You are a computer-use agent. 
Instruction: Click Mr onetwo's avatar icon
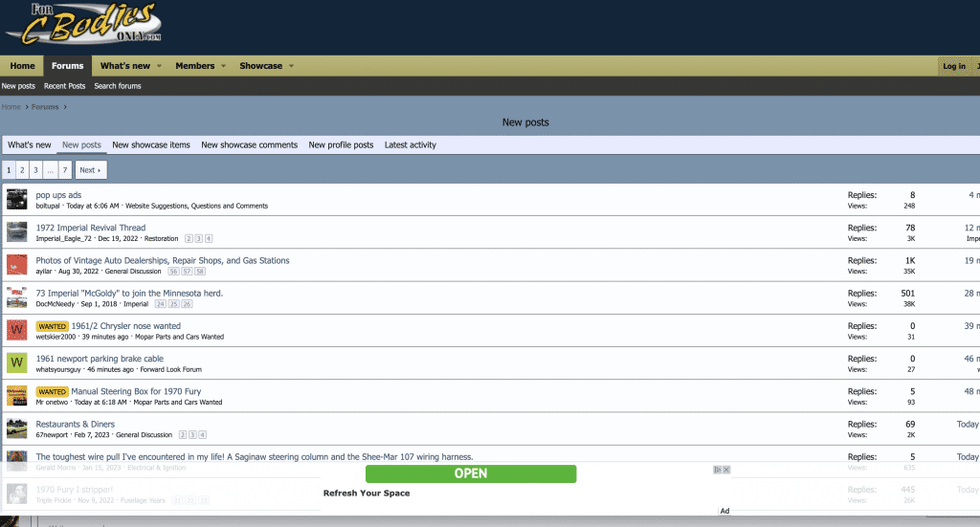(16, 395)
